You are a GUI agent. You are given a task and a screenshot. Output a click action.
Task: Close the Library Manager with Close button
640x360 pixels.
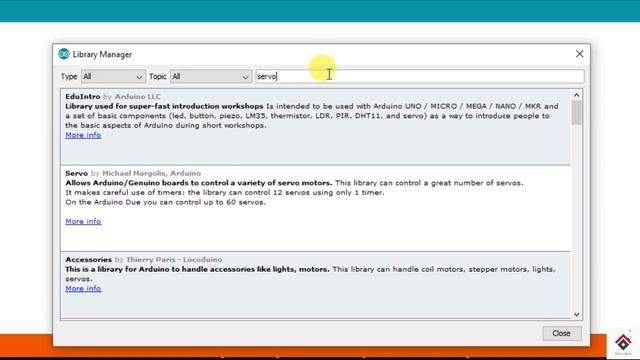562,333
